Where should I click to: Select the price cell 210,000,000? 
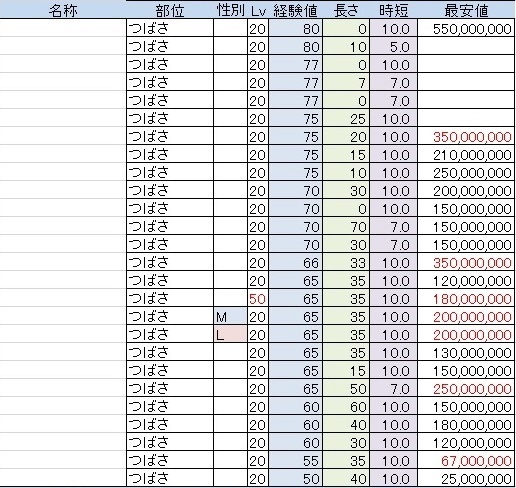[466, 154]
